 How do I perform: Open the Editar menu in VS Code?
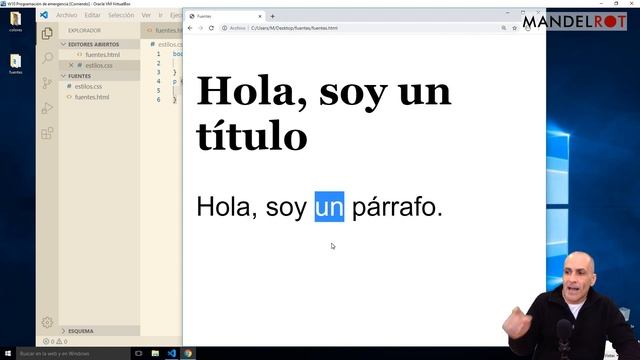click(x=92, y=15)
